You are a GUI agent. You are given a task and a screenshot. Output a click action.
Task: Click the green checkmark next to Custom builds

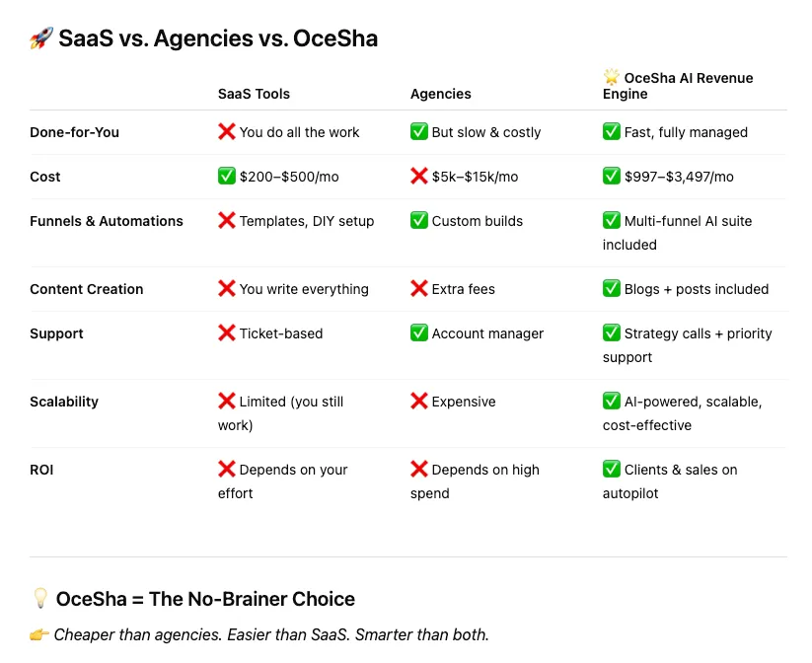pos(419,220)
